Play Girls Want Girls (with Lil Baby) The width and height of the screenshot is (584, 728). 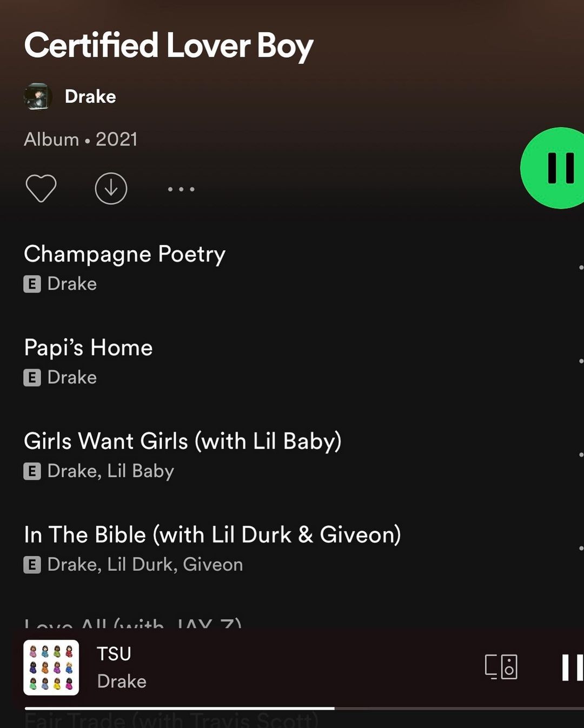pyautogui.click(x=292, y=455)
